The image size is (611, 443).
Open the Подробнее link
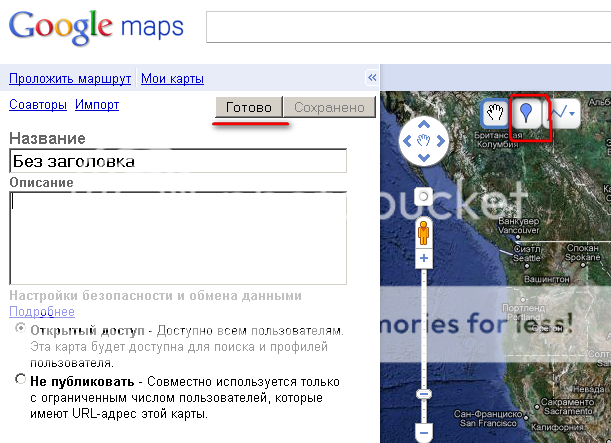pyautogui.click(x=42, y=312)
